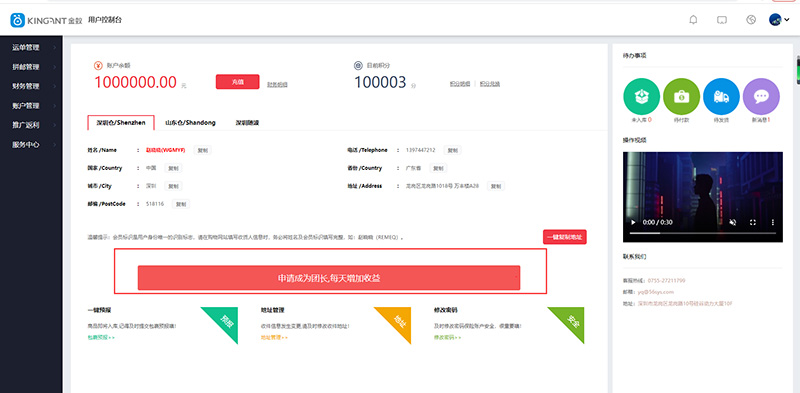Click the green 未入库 box icon
Image resolution: width=800 pixels, height=393 pixels.
pos(642,96)
